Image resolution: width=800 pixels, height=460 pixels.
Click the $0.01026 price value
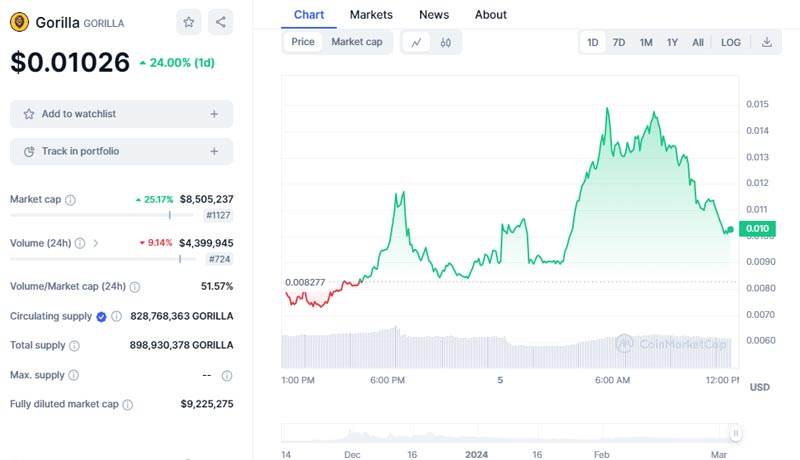click(70, 62)
